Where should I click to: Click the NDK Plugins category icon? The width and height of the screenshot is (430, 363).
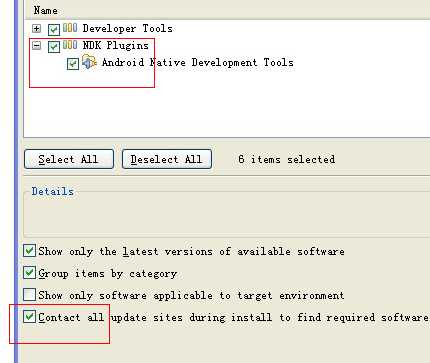70,44
